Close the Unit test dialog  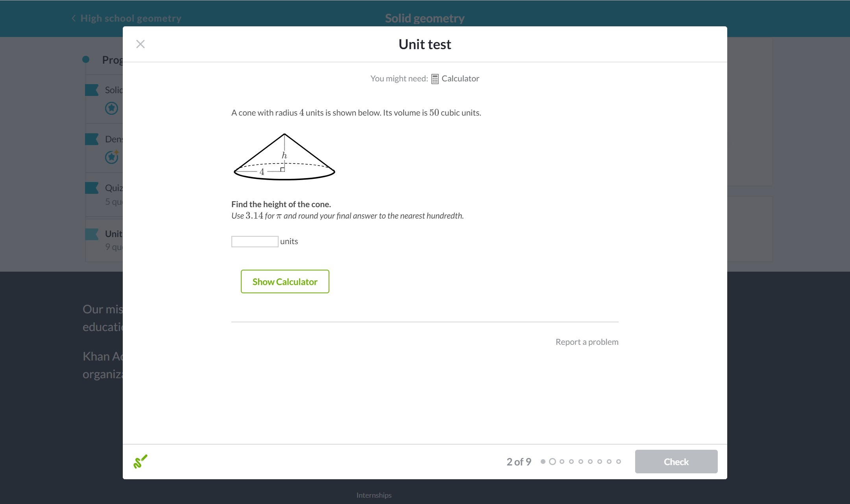coord(140,44)
